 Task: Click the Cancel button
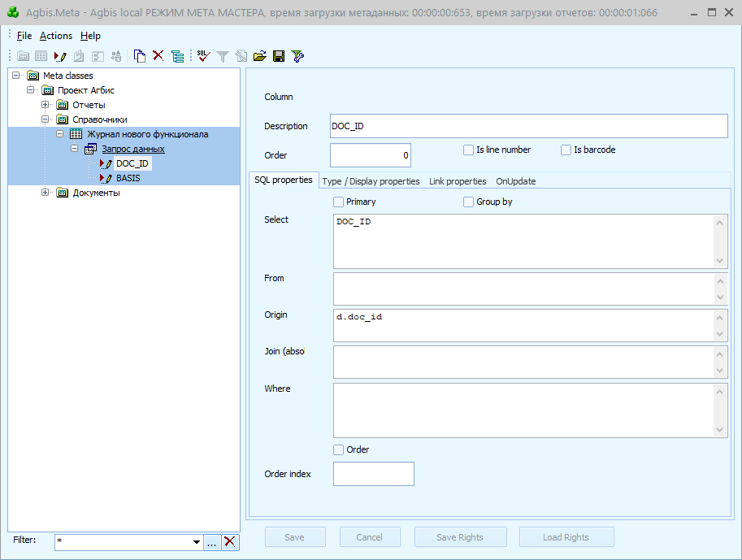click(x=370, y=537)
